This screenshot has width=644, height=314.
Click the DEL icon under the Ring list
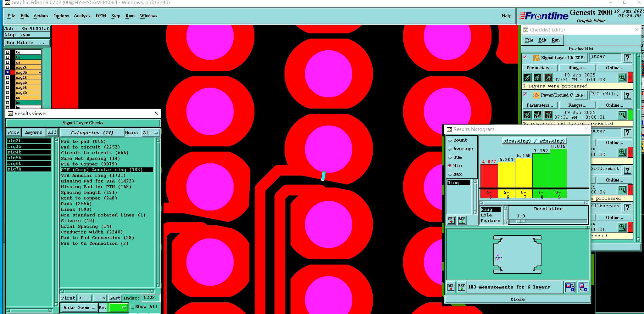(x=451, y=220)
